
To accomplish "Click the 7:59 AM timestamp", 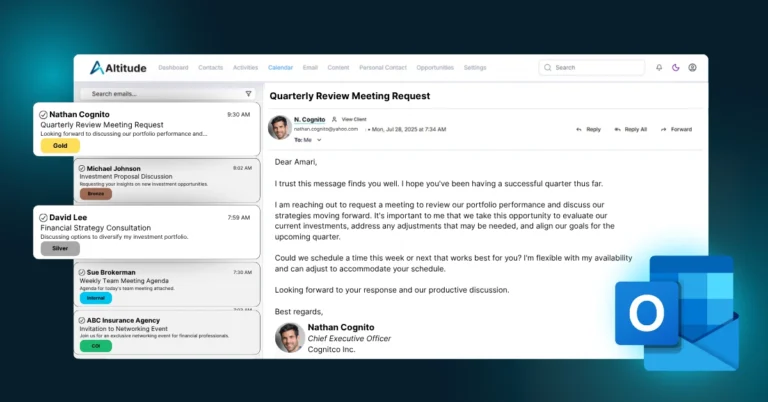I will pos(239,218).
